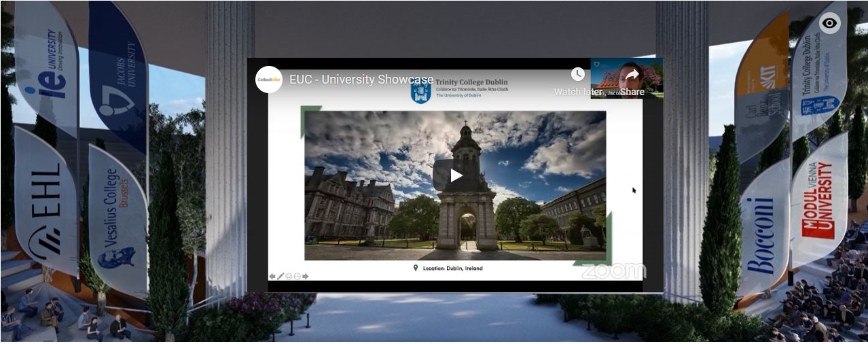Select the pen tool in the slide toolbar
This screenshot has width=868, height=344.
coord(281,277)
